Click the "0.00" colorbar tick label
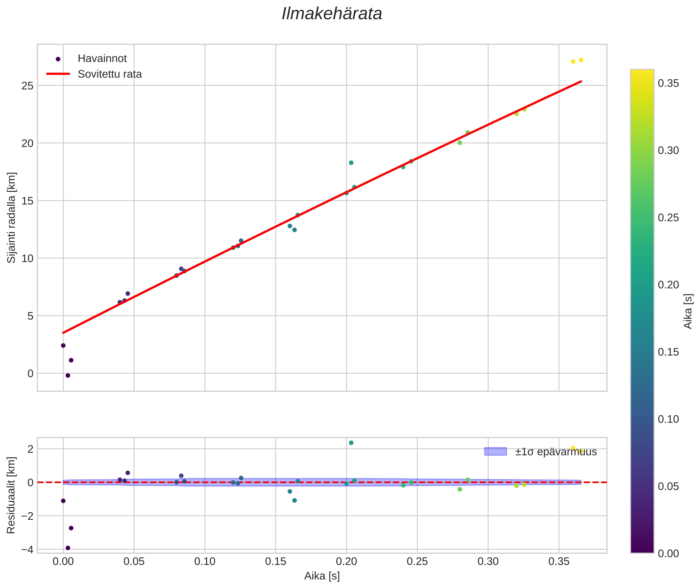This screenshot has width=700, height=588. click(x=668, y=553)
